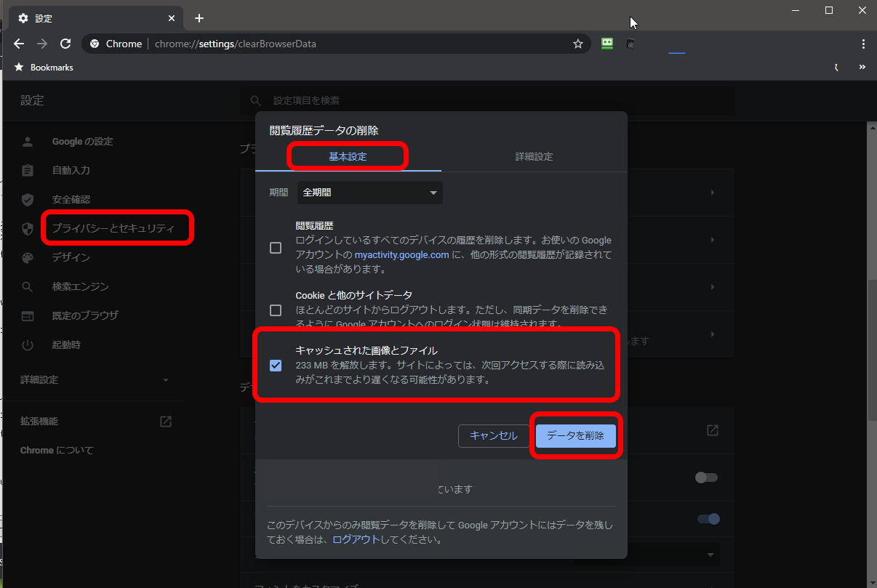The width and height of the screenshot is (877, 588).
Task: Select the 基本設定 tab
Action: point(348,157)
